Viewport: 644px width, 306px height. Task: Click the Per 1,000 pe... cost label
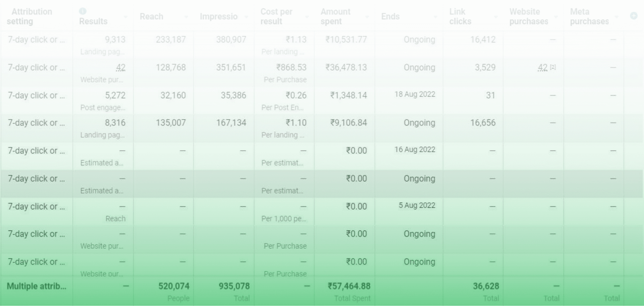coord(284,219)
